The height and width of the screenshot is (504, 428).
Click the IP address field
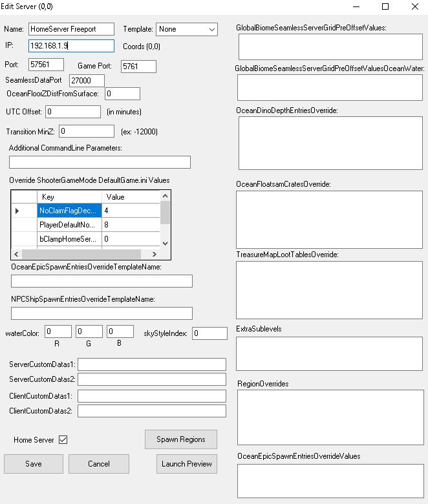tap(71, 46)
